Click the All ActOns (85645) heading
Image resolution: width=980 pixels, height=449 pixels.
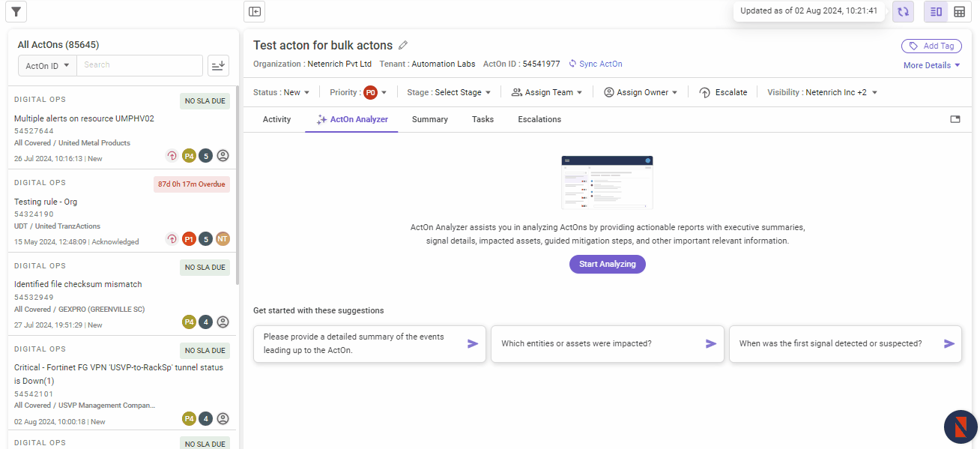(x=58, y=45)
